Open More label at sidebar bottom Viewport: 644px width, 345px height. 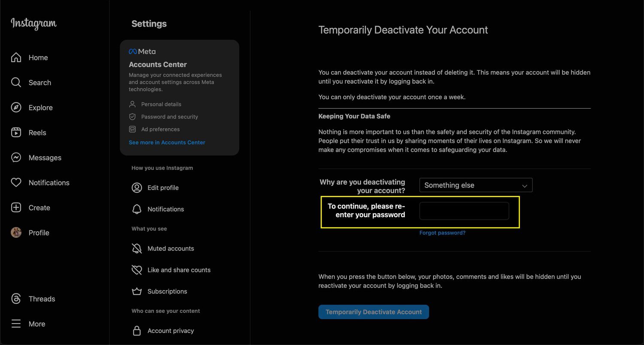click(37, 324)
